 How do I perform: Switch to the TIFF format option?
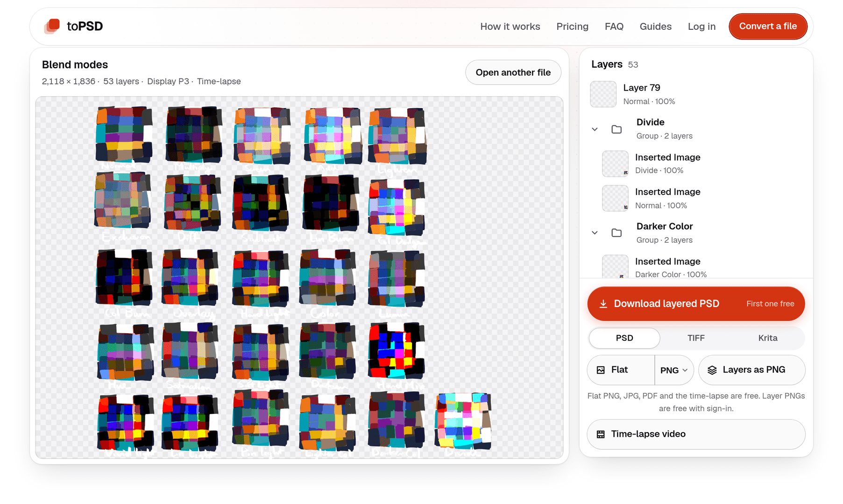(x=696, y=338)
